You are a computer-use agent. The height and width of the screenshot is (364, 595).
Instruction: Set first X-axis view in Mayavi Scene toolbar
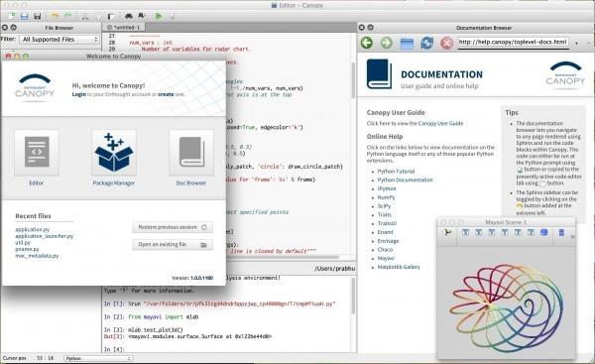tap(466, 232)
